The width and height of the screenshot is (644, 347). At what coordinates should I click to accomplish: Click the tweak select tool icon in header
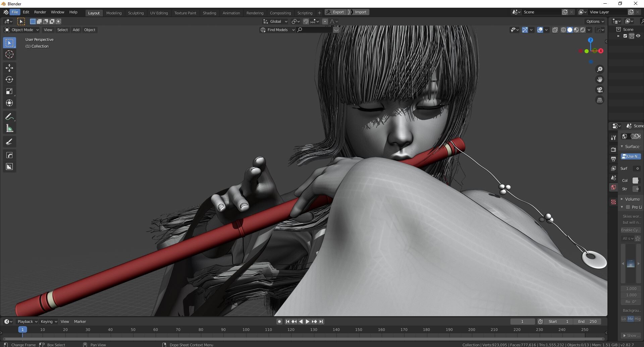[21, 21]
